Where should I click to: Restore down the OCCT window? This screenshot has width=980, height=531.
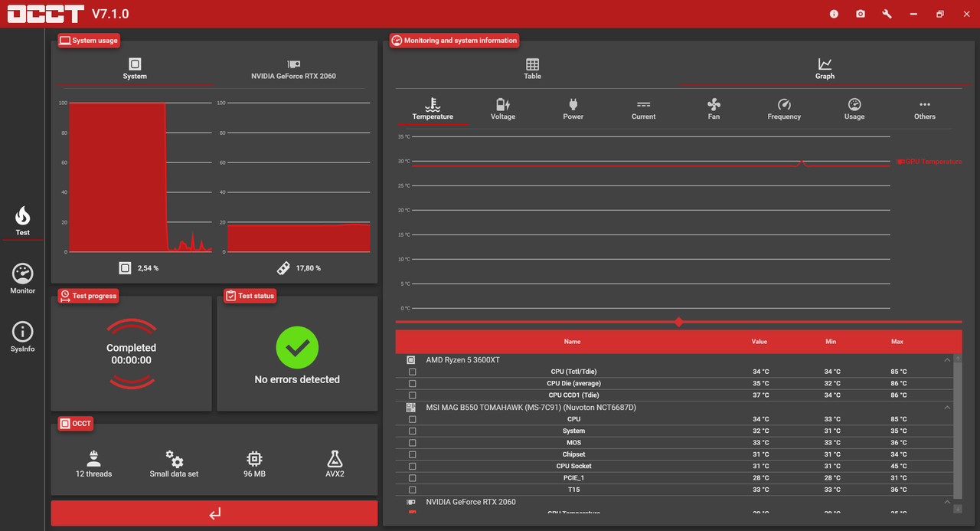[940, 14]
